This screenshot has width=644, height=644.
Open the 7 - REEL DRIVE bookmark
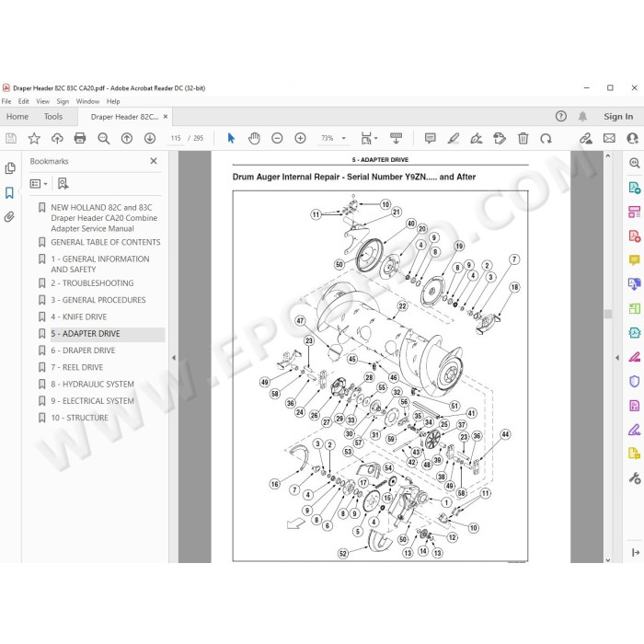pos(76,367)
